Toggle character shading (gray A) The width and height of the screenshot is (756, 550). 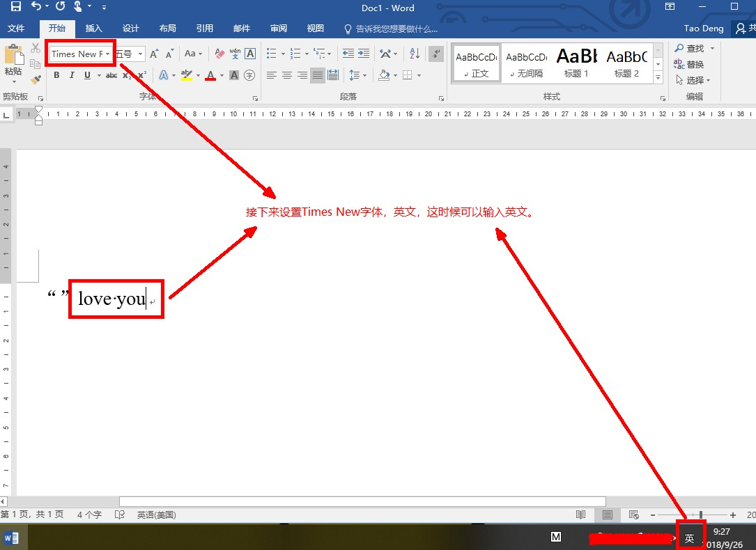234,75
